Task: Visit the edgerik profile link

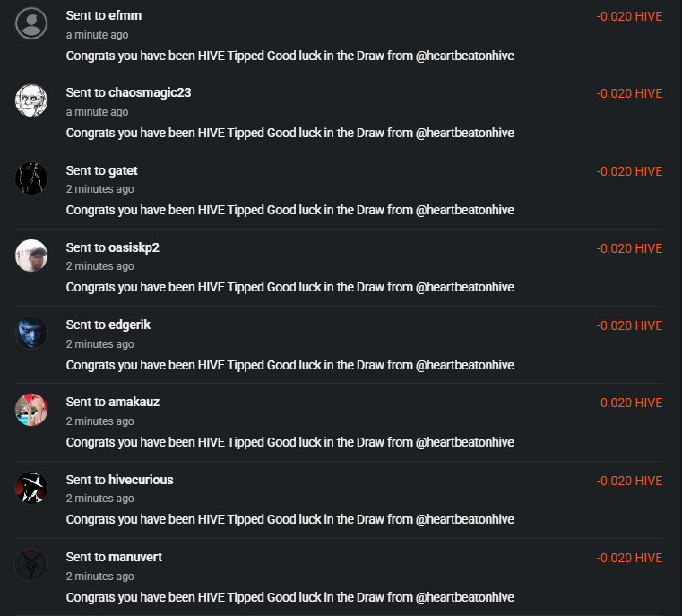Action: (x=129, y=325)
